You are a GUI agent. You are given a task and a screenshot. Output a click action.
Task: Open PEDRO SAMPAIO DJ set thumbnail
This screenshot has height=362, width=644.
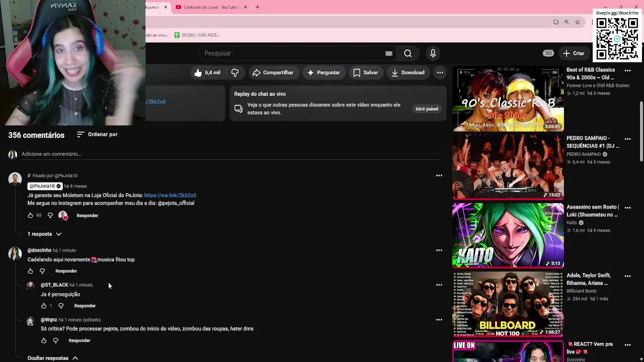pos(508,167)
